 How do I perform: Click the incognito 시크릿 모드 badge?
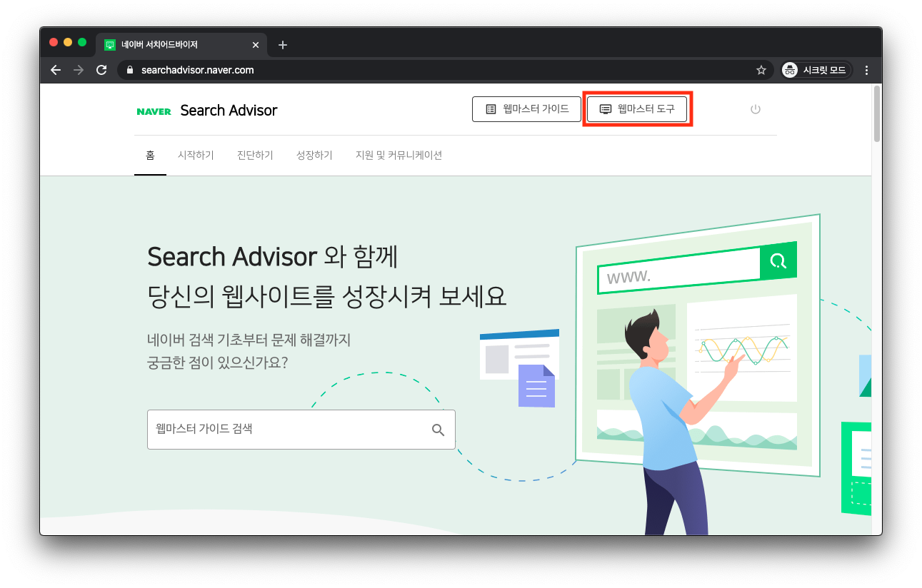point(817,70)
